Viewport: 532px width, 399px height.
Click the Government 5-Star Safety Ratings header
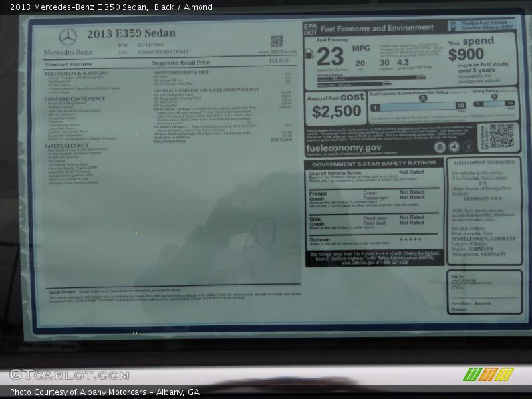click(x=374, y=163)
